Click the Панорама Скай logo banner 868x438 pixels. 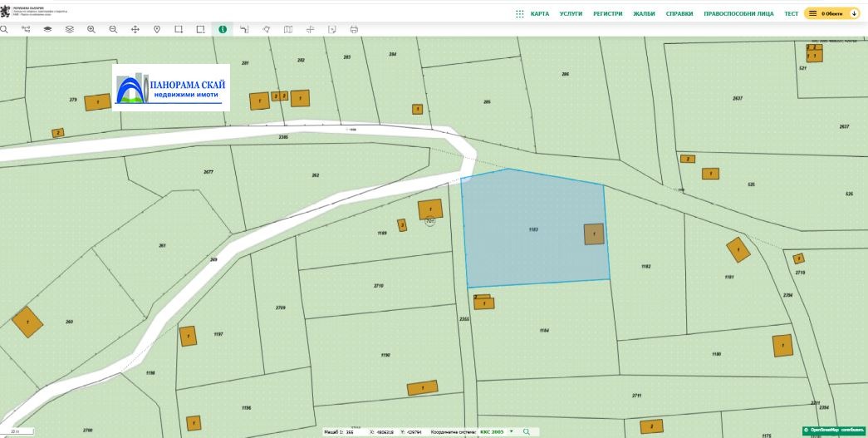click(x=171, y=87)
